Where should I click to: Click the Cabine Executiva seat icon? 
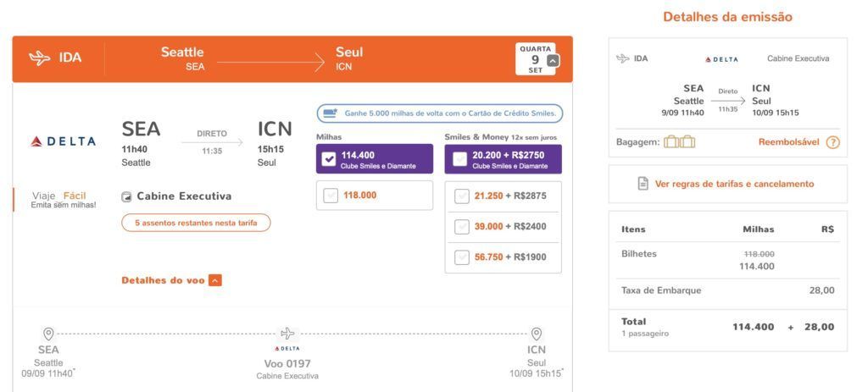pos(127,196)
